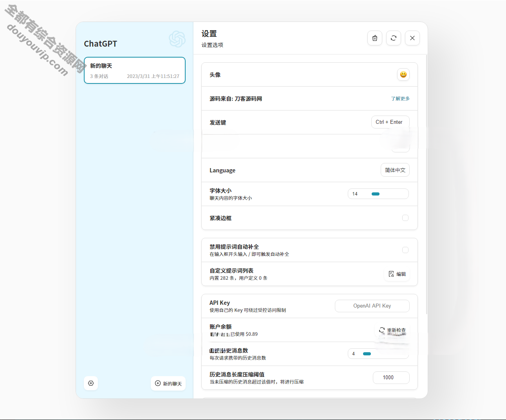This screenshot has width=506, height=420.
Task: Click the 账户余额 label
Action: (220, 327)
